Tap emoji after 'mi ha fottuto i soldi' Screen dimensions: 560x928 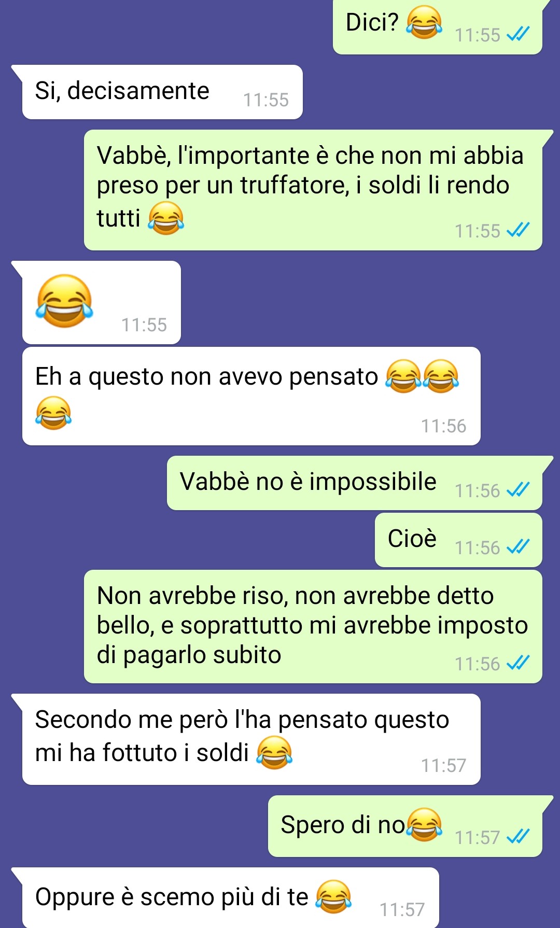275,752
